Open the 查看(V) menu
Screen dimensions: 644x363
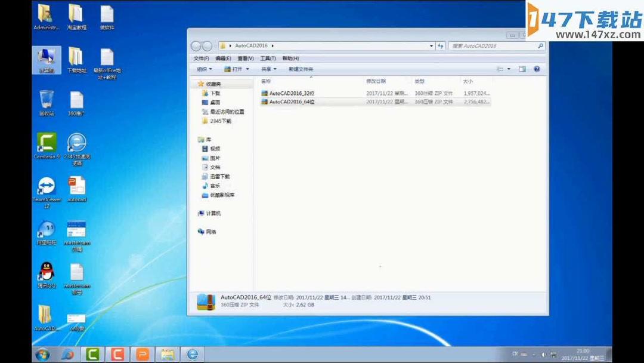[x=246, y=58]
